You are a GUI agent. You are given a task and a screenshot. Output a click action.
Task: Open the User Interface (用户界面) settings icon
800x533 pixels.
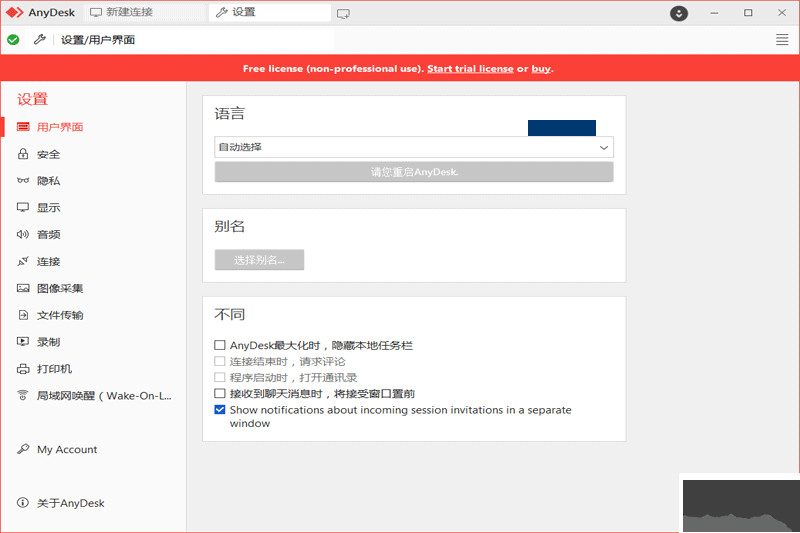23,126
